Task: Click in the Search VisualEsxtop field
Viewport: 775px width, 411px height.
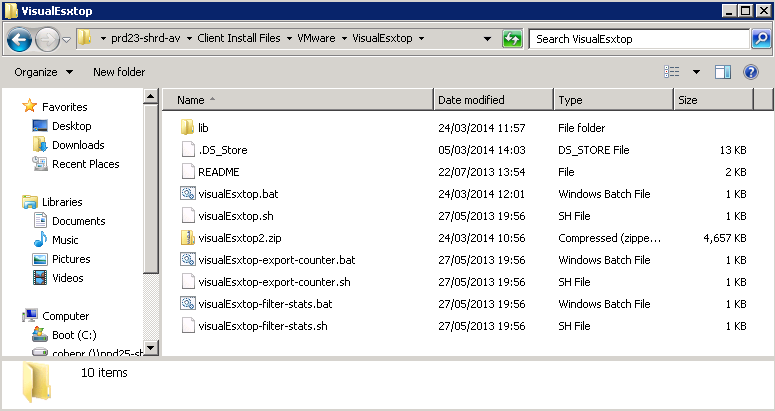Action: tap(639, 39)
